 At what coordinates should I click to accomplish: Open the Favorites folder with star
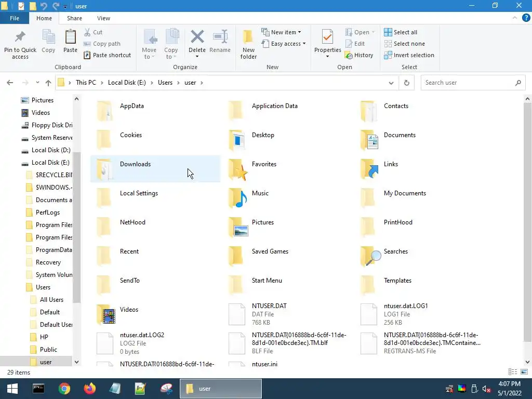point(238,169)
